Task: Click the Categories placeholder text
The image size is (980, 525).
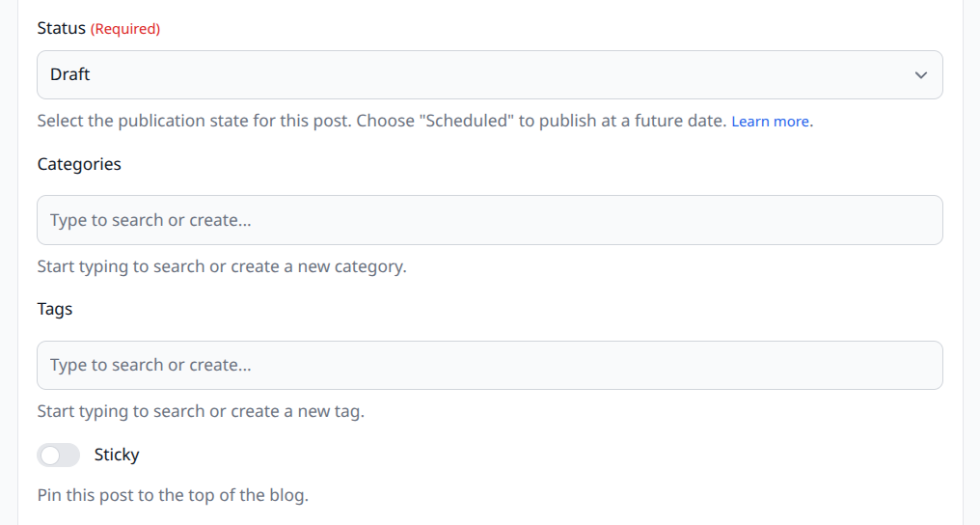Action: coord(150,220)
